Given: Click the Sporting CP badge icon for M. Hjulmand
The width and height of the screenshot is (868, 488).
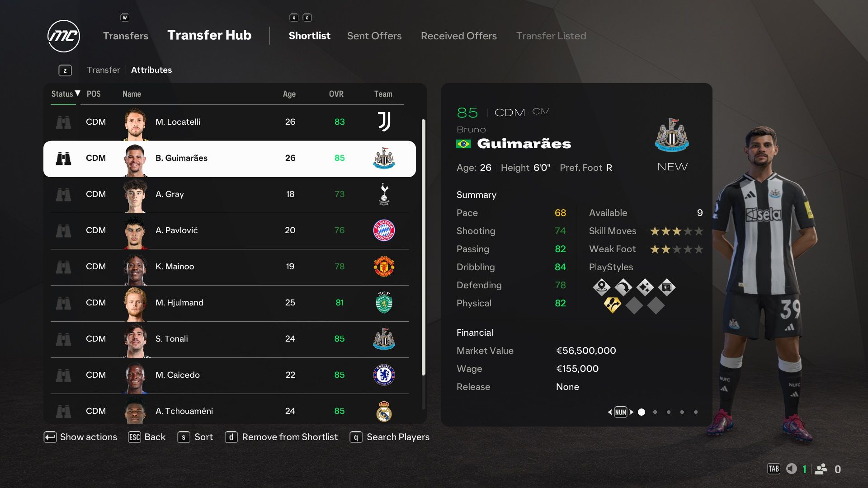Looking at the screenshot, I should [383, 302].
